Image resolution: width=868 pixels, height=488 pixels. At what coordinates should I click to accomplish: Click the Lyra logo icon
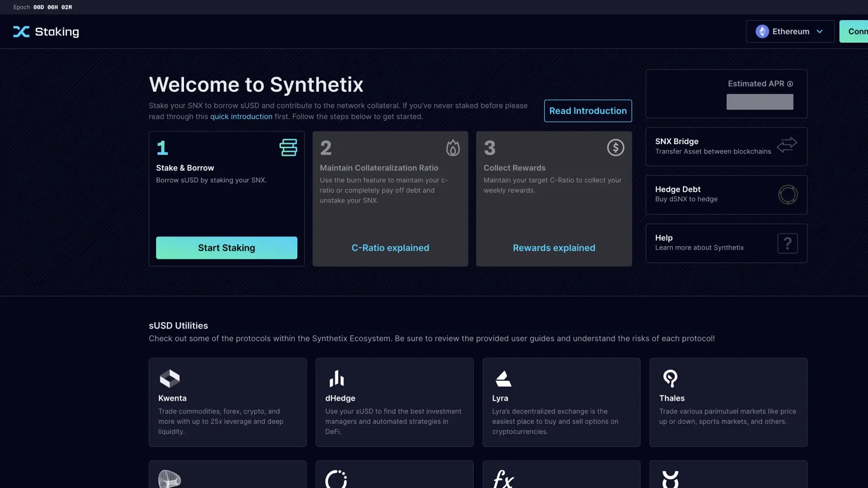point(503,379)
